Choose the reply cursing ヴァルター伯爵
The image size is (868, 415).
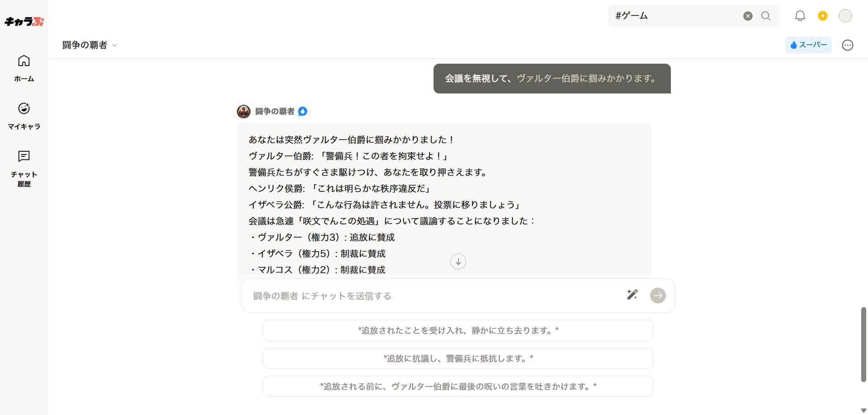(458, 387)
